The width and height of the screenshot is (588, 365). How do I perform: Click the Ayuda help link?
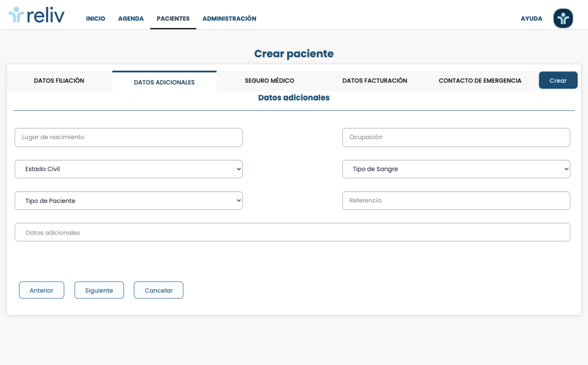(x=531, y=18)
